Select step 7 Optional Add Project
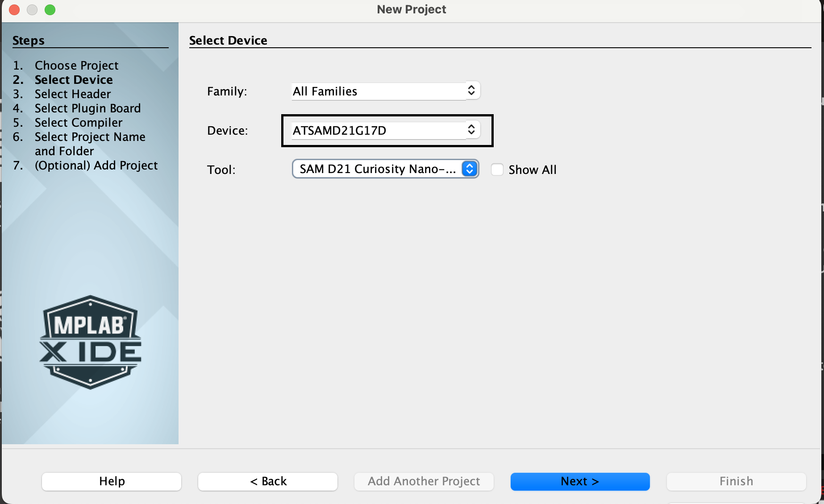This screenshot has width=824, height=504. (96, 165)
